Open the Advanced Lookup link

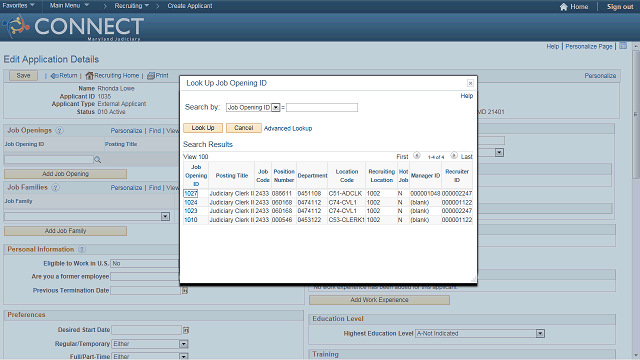point(288,128)
